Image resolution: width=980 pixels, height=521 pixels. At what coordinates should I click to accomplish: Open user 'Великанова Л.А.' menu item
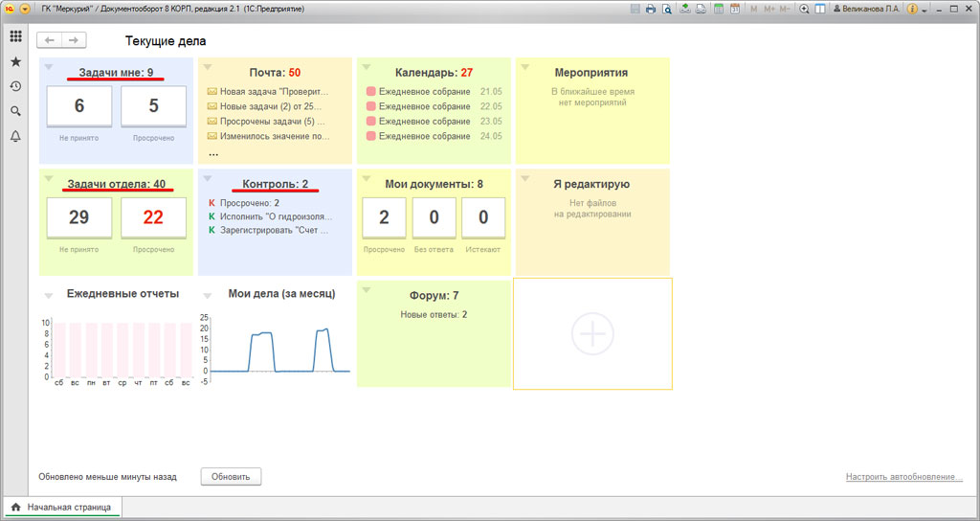tap(867, 9)
